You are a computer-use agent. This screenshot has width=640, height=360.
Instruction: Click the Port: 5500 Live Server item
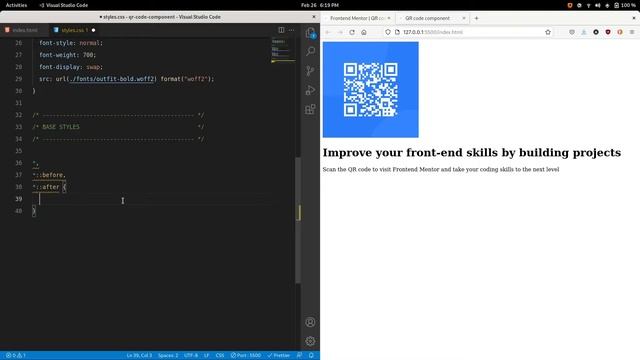[246, 355]
